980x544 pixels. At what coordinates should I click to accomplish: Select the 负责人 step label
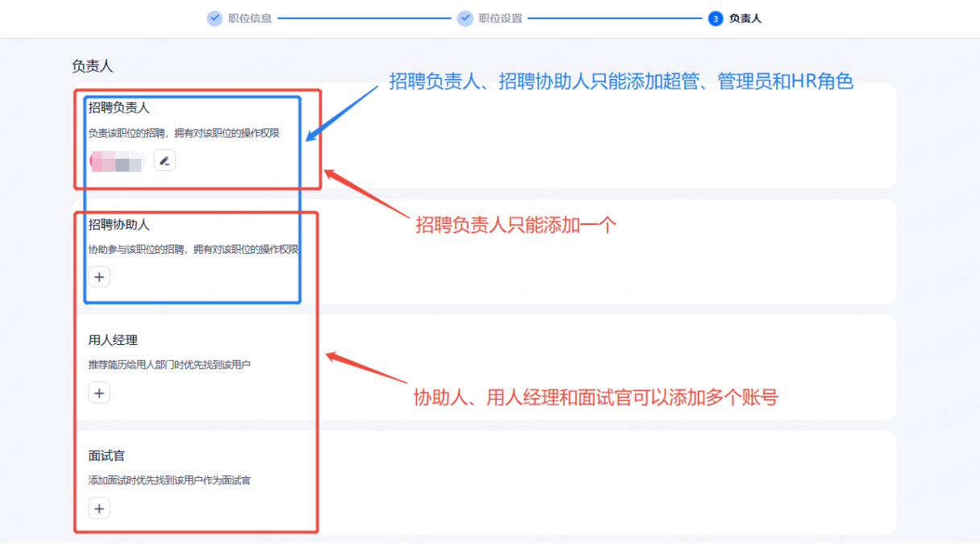(x=745, y=19)
